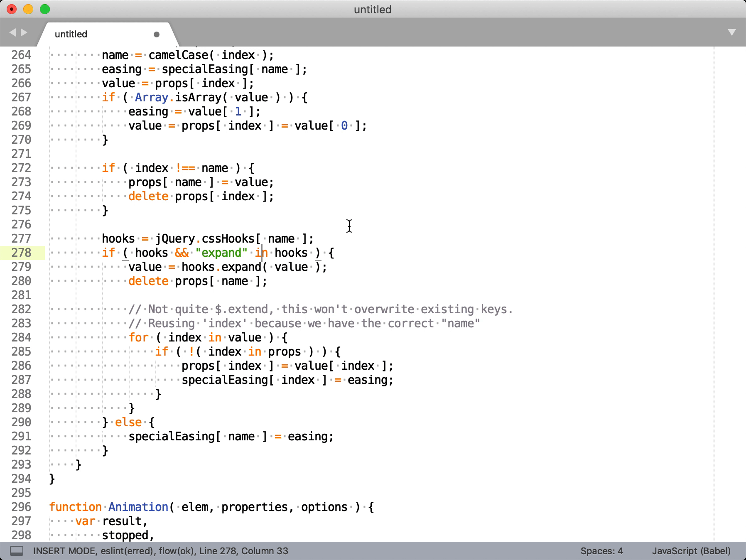Click the if keyword on line 285
The width and height of the screenshot is (746, 560).
[x=162, y=351]
